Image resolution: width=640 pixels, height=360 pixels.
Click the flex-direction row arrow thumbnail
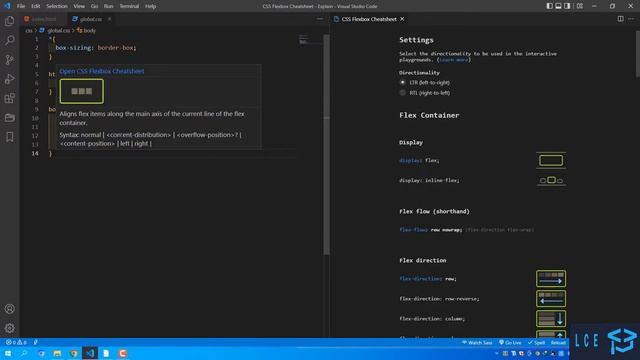[x=551, y=279]
